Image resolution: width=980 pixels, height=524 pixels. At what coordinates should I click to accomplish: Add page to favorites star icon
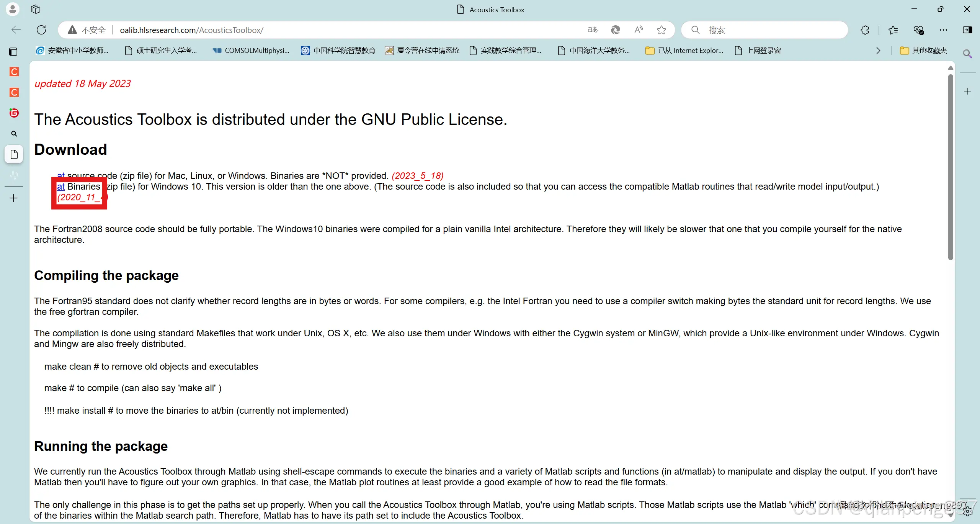pos(661,30)
